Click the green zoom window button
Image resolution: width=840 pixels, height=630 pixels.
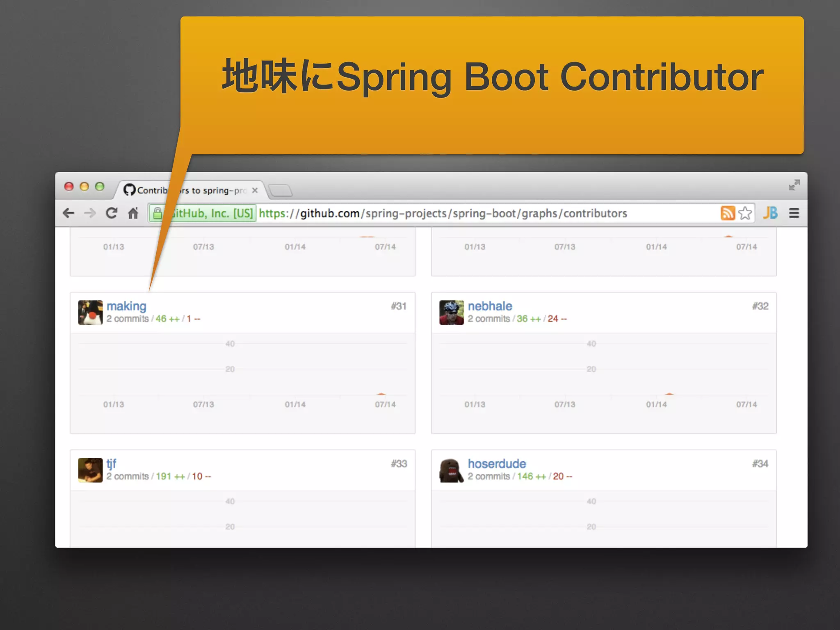pos(100,187)
